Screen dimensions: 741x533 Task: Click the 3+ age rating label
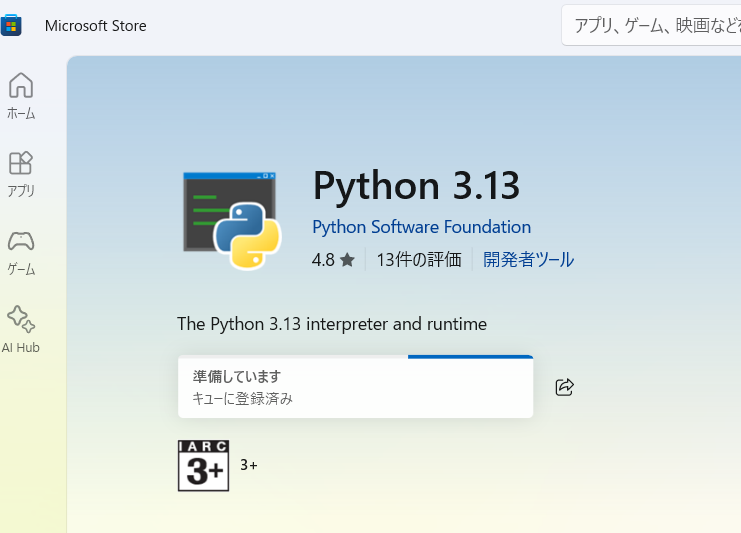click(249, 465)
